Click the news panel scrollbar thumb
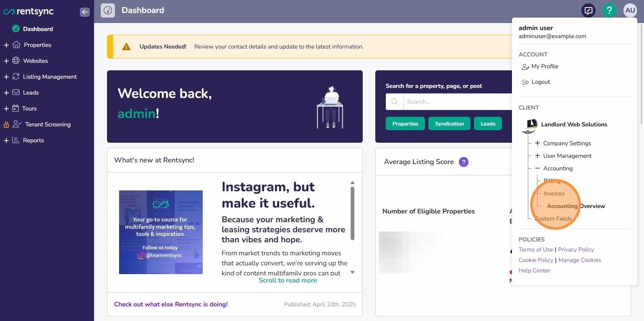 (x=352, y=213)
